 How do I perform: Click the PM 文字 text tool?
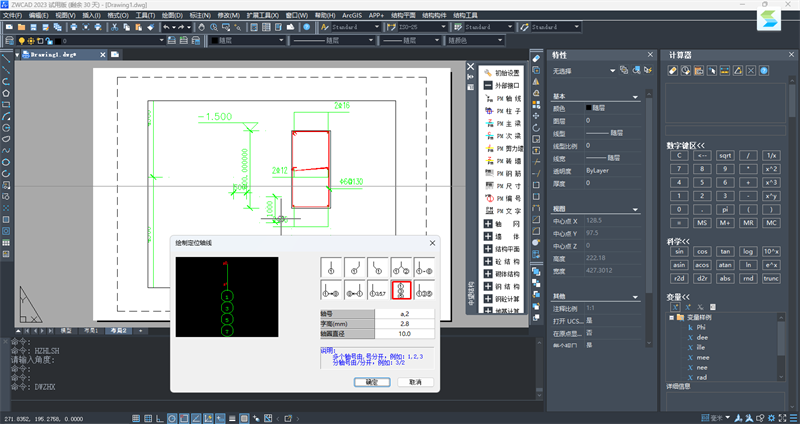pos(507,211)
